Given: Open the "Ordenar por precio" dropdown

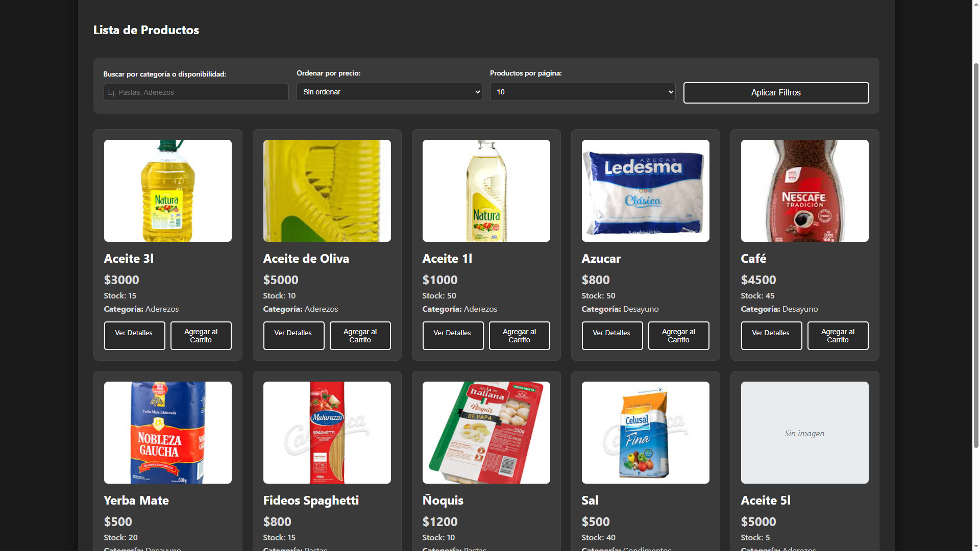Looking at the screenshot, I should (388, 92).
